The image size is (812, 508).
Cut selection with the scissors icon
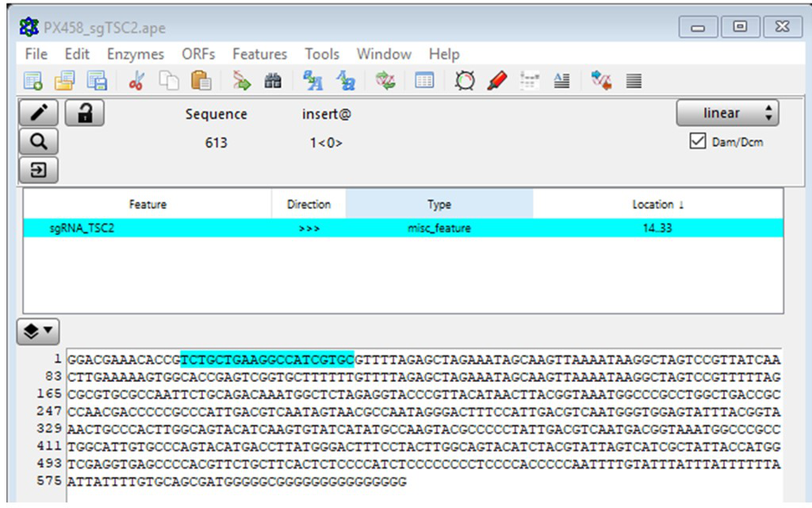tap(136, 81)
